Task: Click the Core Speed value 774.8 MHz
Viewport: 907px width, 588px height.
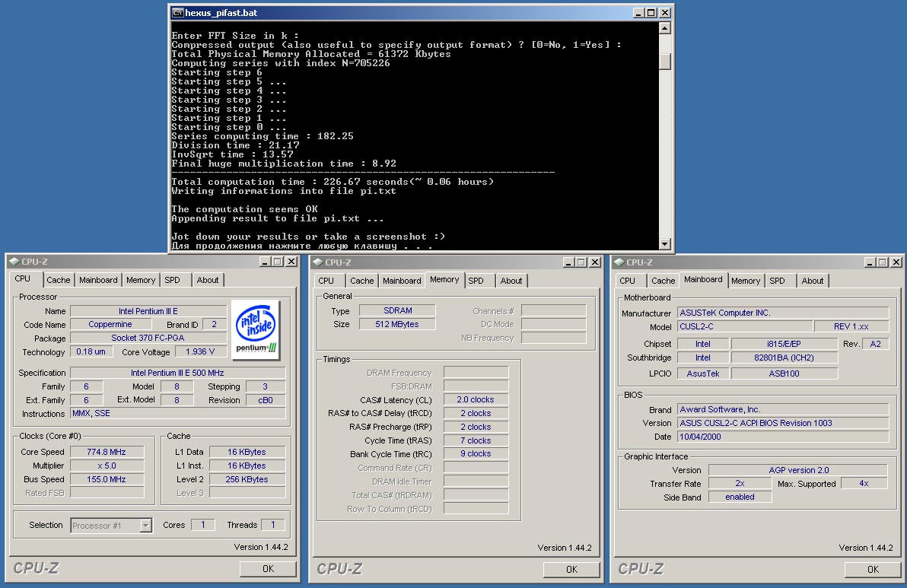Action: (x=107, y=452)
